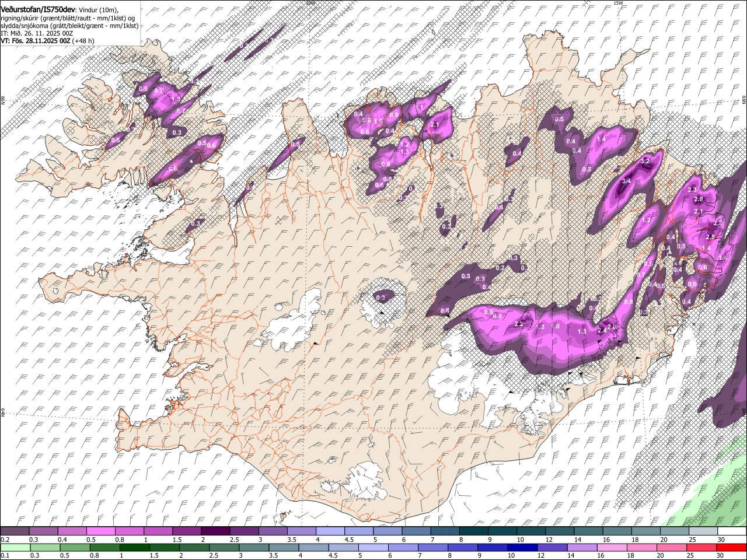Choose the darkest purple swatch labeled 2
Screen dimensions: 747x560
click(x=215, y=531)
